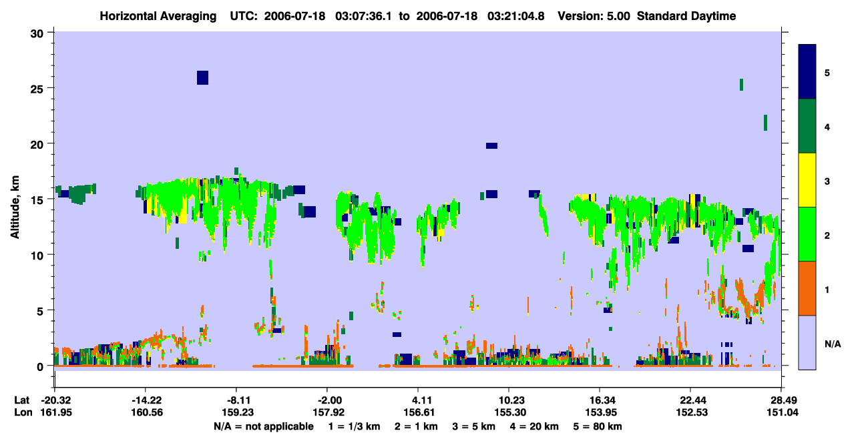This screenshot has width=868, height=445.
Task: Click latitude value 16.34
Action: (x=600, y=400)
